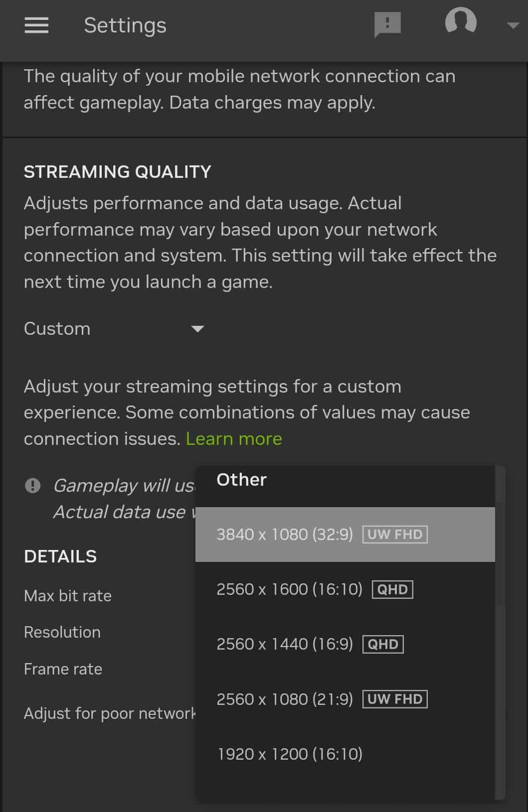Open the profile avatar icon
Image resolution: width=528 pixels, height=812 pixels.
[461, 23]
